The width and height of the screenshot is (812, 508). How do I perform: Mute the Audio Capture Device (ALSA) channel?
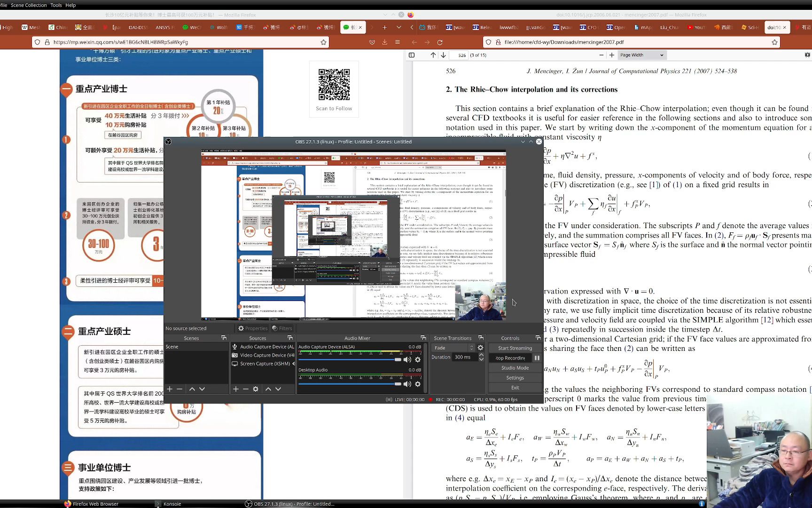407,360
